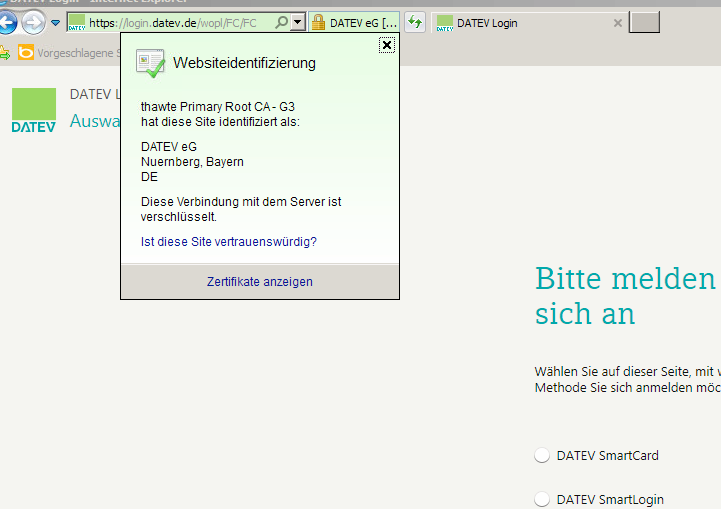Open the recent pages dropdown arrow
The width and height of the screenshot is (721, 509).
[x=56, y=23]
